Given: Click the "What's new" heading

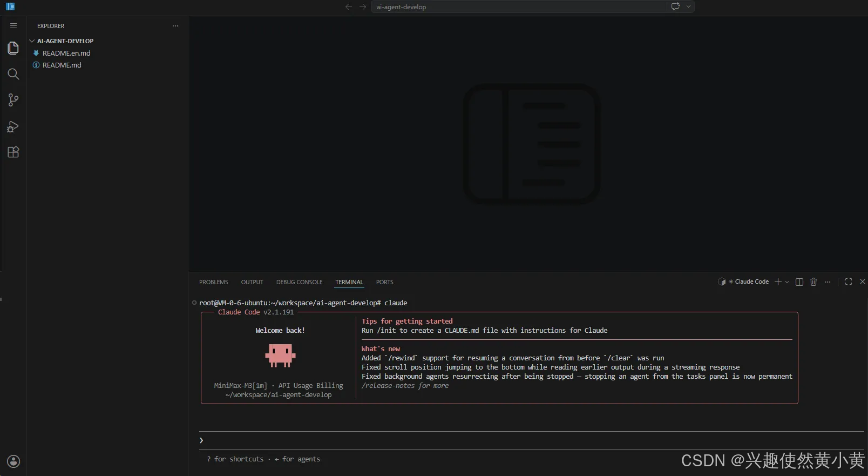Looking at the screenshot, I should point(381,349).
